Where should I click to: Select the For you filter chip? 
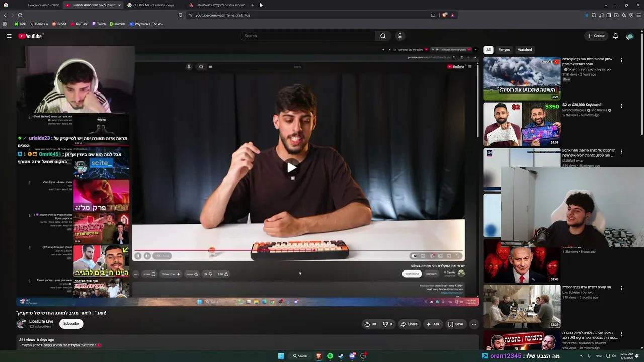pos(504,50)
